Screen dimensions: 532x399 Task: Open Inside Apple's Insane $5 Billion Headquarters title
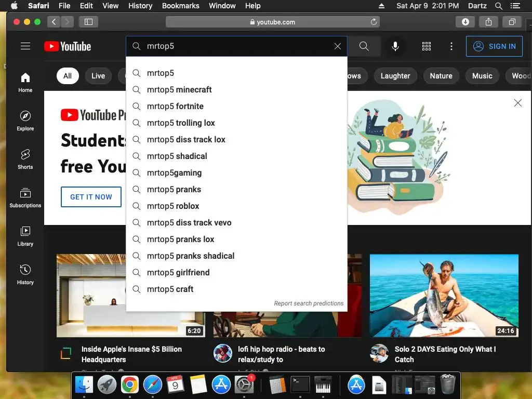point(131,354)
